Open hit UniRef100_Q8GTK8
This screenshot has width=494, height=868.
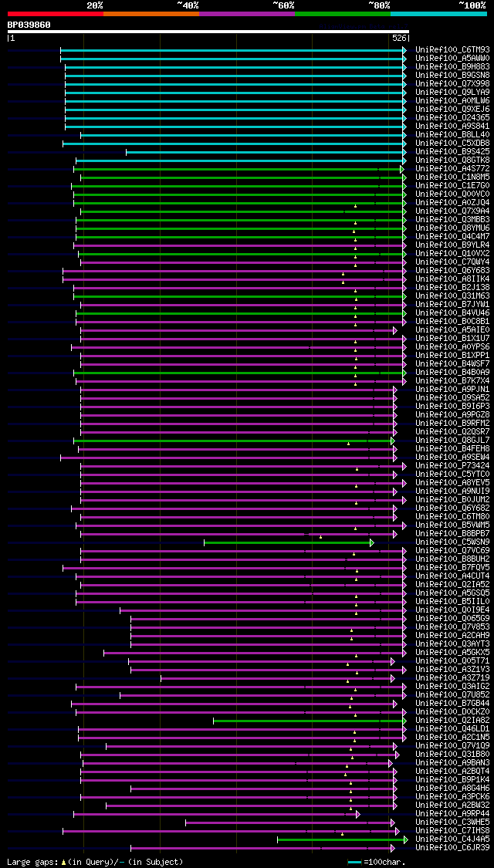click(x=452, y=160)
